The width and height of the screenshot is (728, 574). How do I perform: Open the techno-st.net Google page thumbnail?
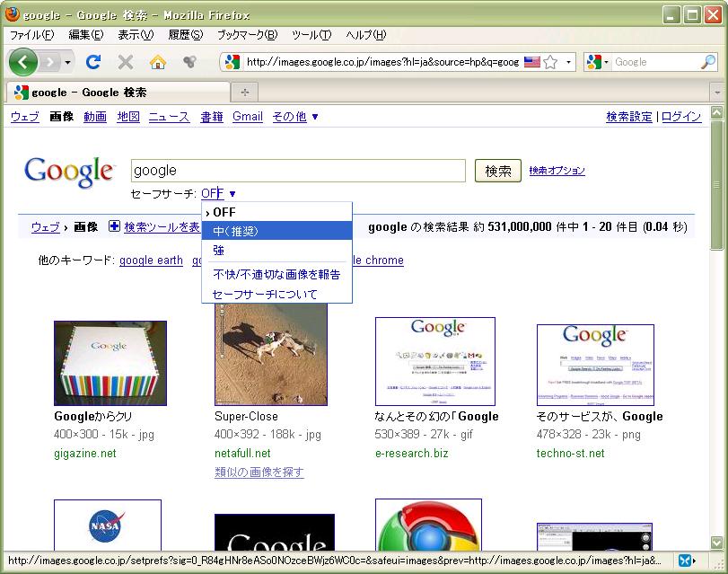(x=595, y=365)
